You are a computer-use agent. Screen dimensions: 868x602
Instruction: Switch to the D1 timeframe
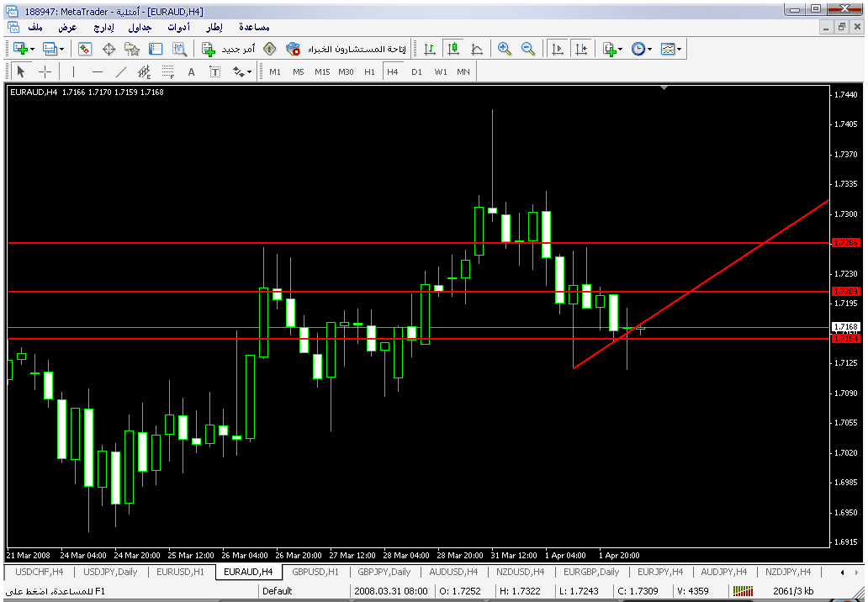(416, 71)
